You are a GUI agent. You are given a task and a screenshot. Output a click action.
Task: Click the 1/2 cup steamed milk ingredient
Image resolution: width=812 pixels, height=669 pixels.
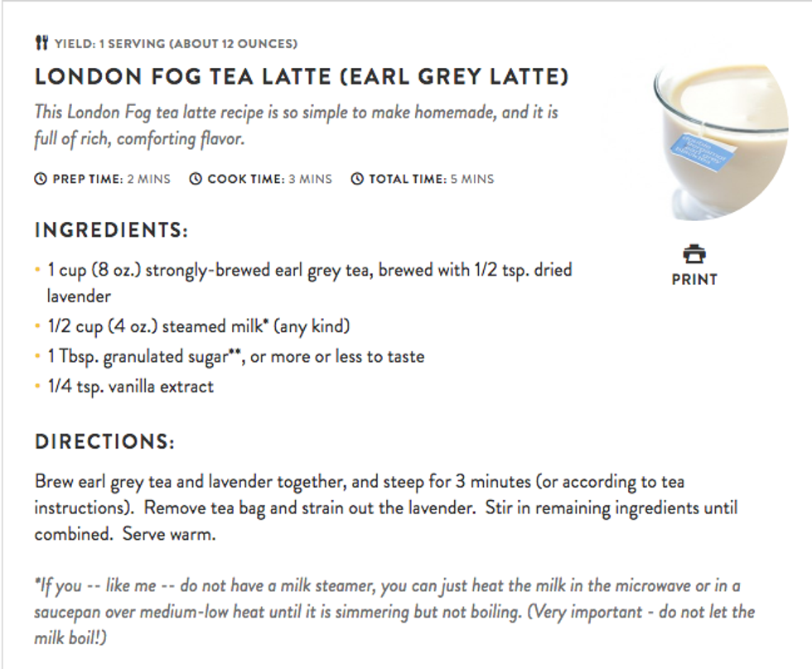[205, 327]
